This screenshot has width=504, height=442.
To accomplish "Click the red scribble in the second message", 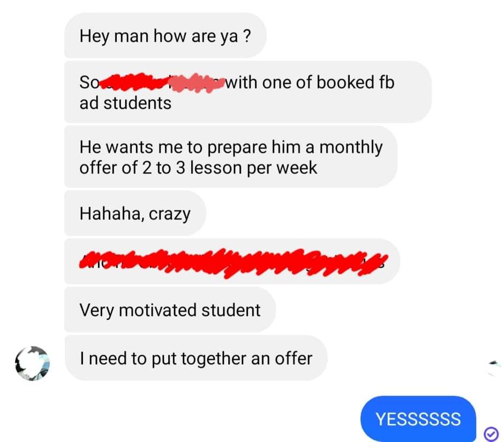I will click(162, 83).
